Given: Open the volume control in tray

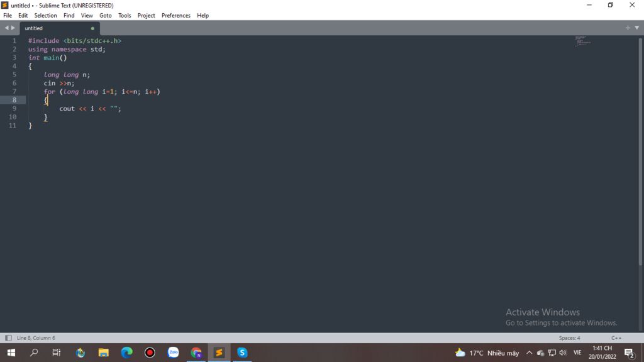Looking at the screenshot, I should coord(563,353).
